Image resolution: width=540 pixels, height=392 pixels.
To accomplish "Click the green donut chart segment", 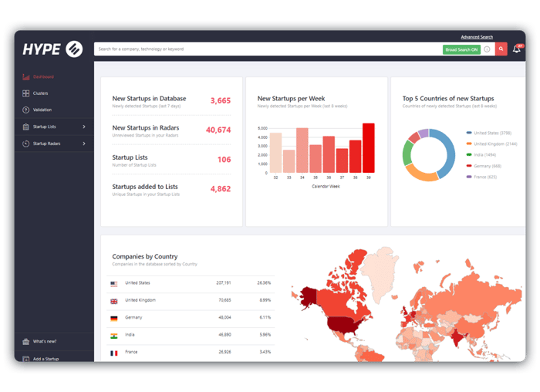I will click(407, 153).
